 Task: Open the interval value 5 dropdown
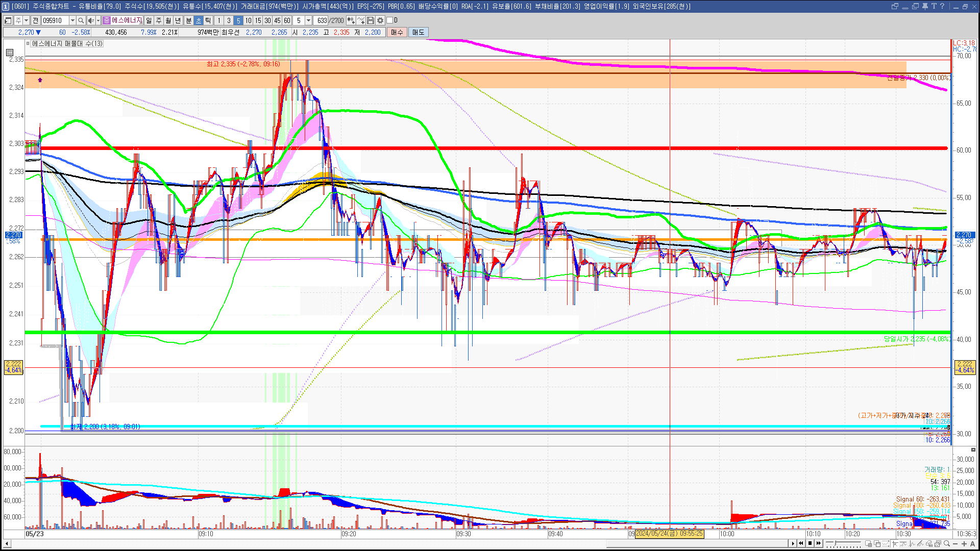pos(308,20)
